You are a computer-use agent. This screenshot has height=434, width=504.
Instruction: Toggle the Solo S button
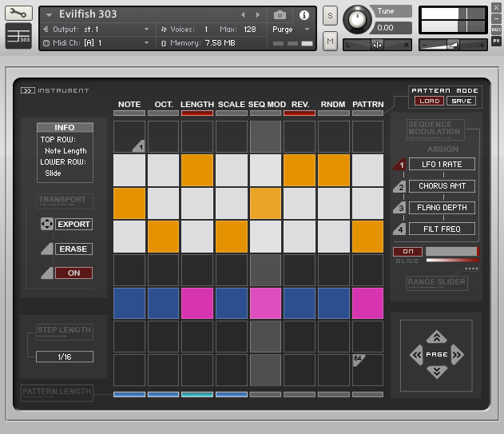(x=330, y=16)
